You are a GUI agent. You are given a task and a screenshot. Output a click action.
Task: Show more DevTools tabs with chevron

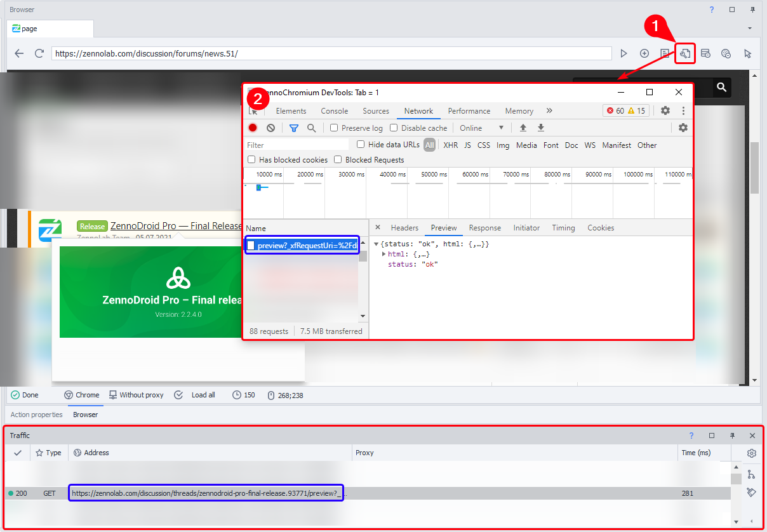[549, 110]
